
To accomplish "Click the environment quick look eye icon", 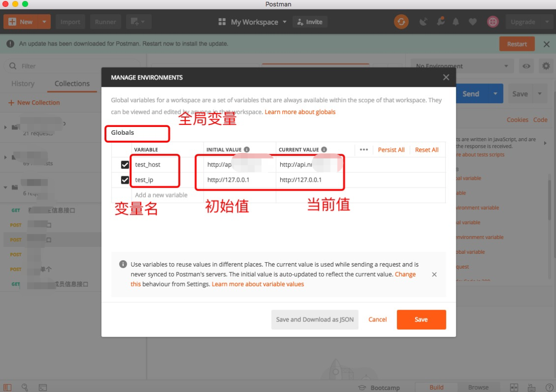I will point(526,66).
